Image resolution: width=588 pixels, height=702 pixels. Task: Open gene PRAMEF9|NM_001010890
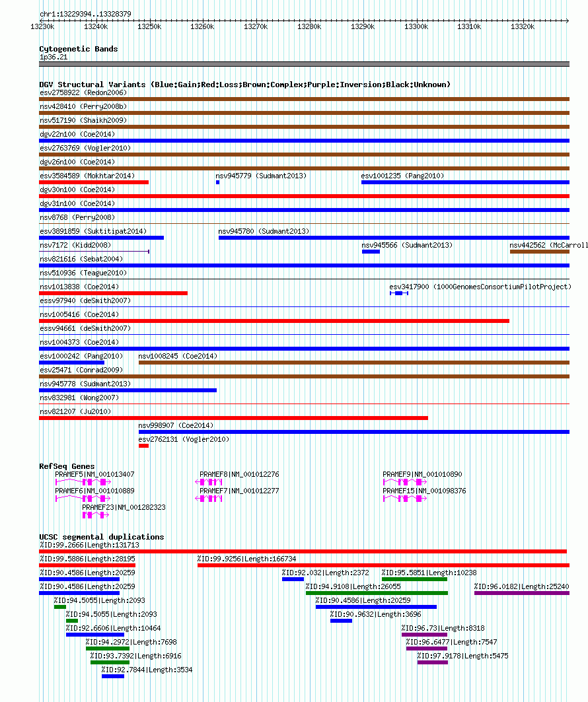pyautogui.click(x=422, y=475)
